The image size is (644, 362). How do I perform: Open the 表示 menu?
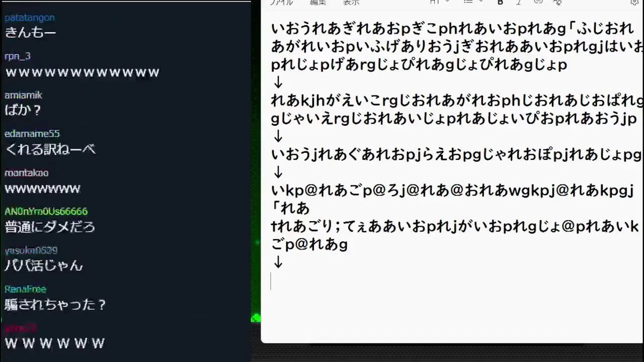tap(351, 2)
